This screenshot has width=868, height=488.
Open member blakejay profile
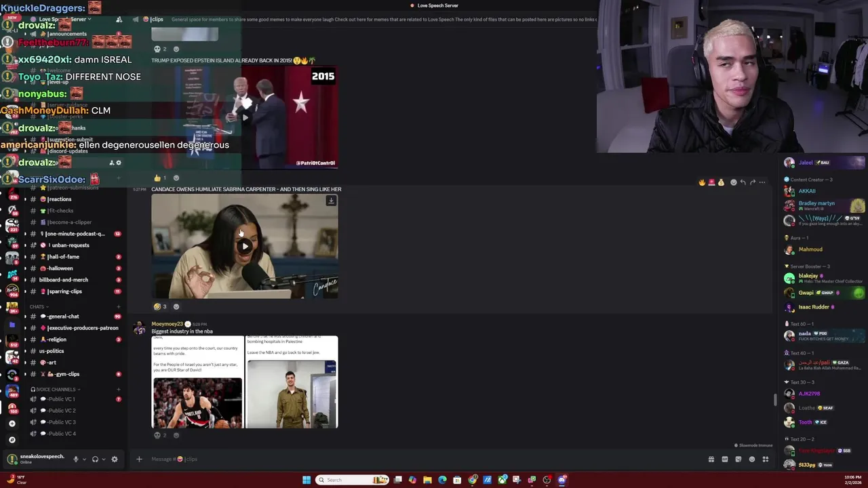825,278
